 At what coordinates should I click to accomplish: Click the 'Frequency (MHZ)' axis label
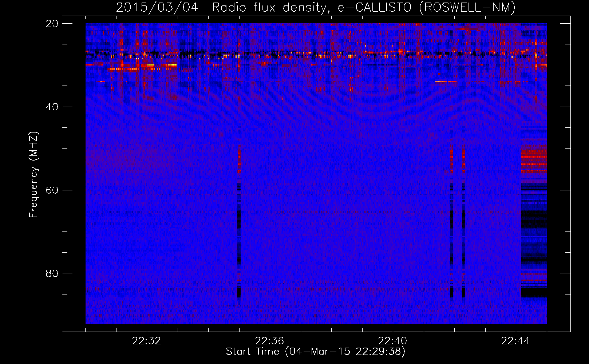tap(33, 175)
